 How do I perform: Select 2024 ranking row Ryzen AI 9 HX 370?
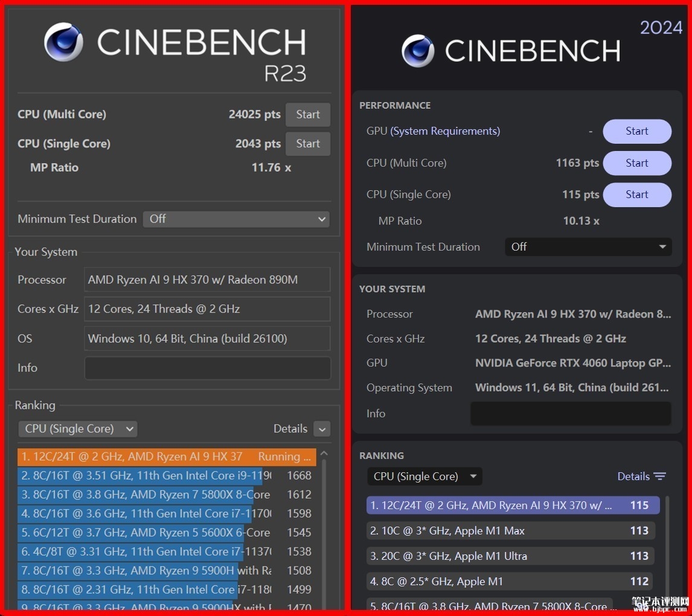click(513, 505)
